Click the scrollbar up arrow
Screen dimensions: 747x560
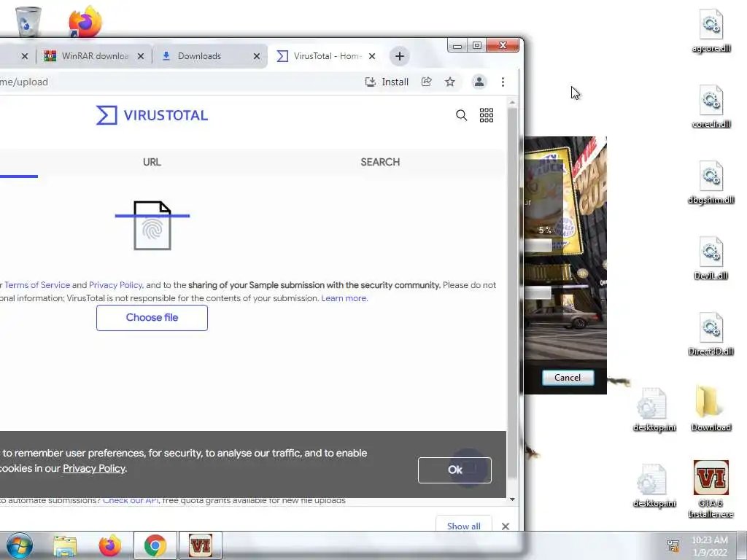pos(512,102)
